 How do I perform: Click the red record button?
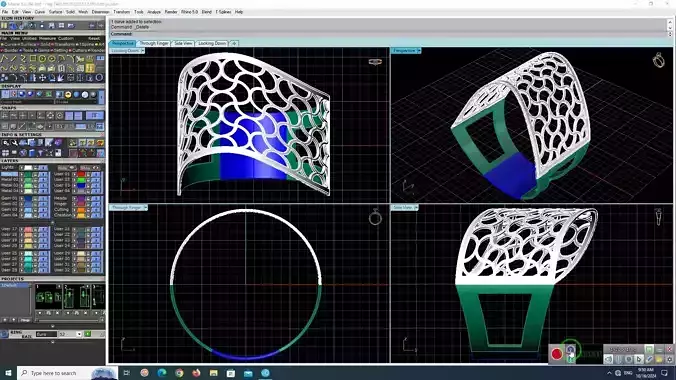[x=557, y=354]
